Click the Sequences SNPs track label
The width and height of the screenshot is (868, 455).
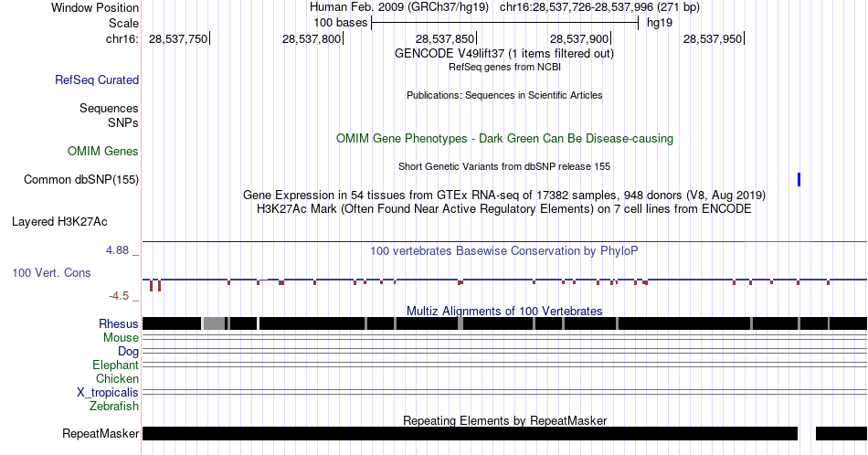[x=109, y=115]
